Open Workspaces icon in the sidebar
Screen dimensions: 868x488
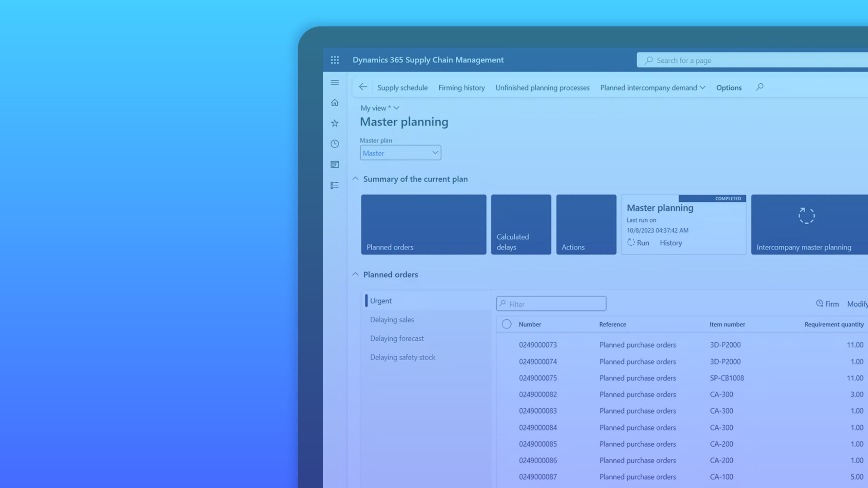(x=335, y=164)
